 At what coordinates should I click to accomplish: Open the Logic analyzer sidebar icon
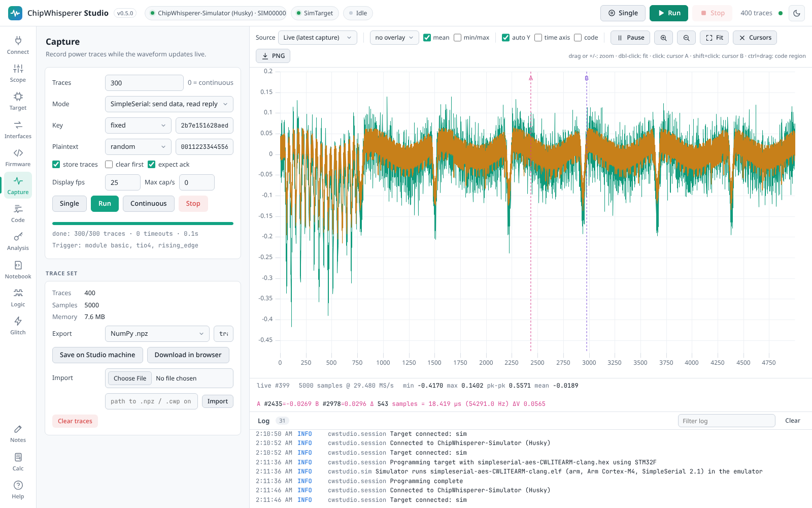pyautogui.click(x=18, y=298)
